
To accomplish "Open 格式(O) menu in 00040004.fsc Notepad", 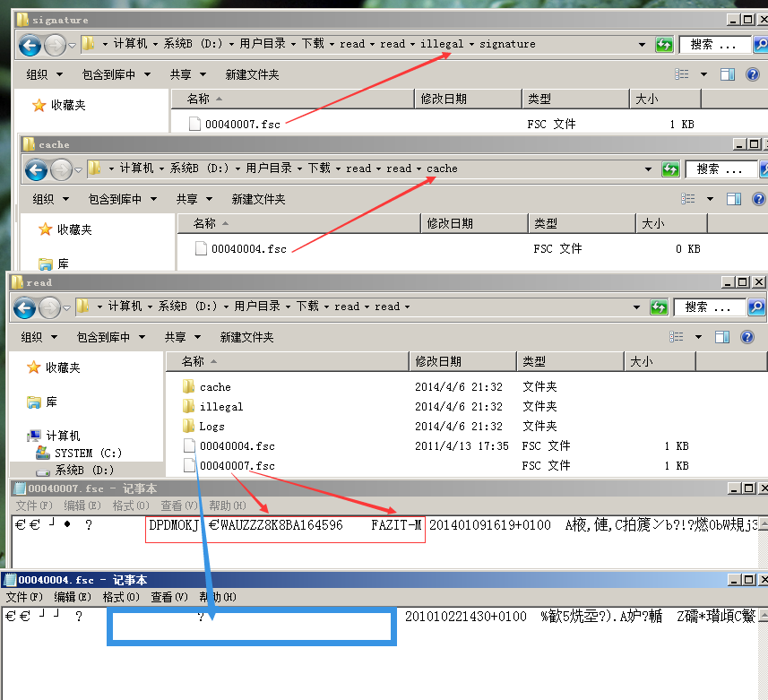I will coord(120,597).
